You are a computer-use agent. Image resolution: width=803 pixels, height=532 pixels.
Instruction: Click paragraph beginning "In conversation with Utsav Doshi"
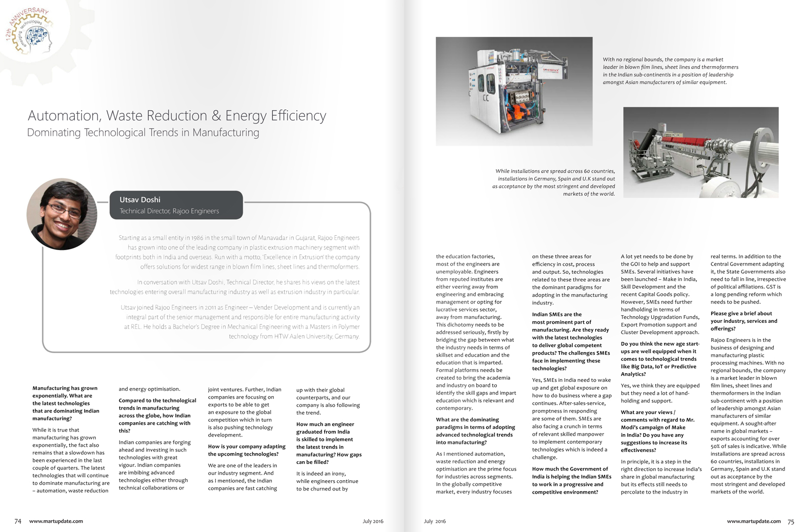tap(235, 287)
